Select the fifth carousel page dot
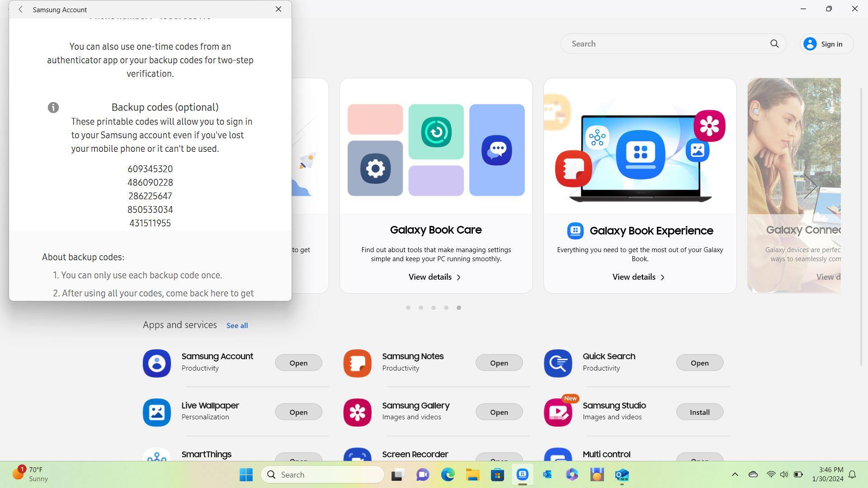The image size is (868, 488). [458, 308]
